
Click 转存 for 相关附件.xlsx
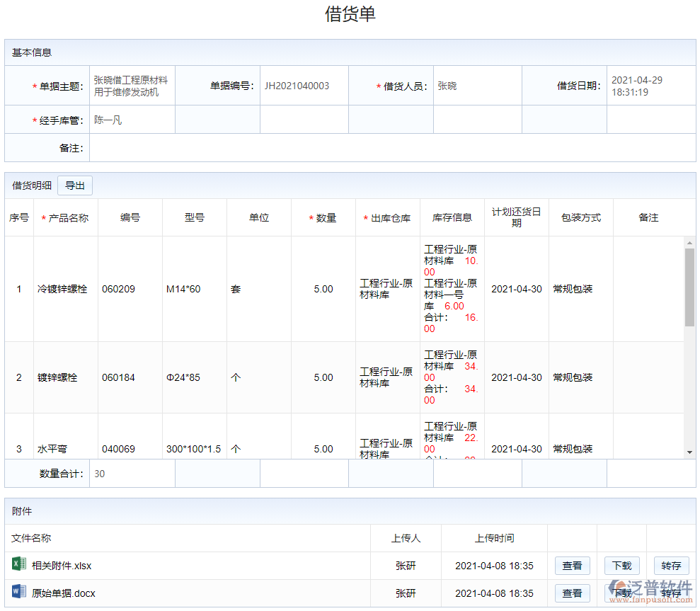(671, 566)
